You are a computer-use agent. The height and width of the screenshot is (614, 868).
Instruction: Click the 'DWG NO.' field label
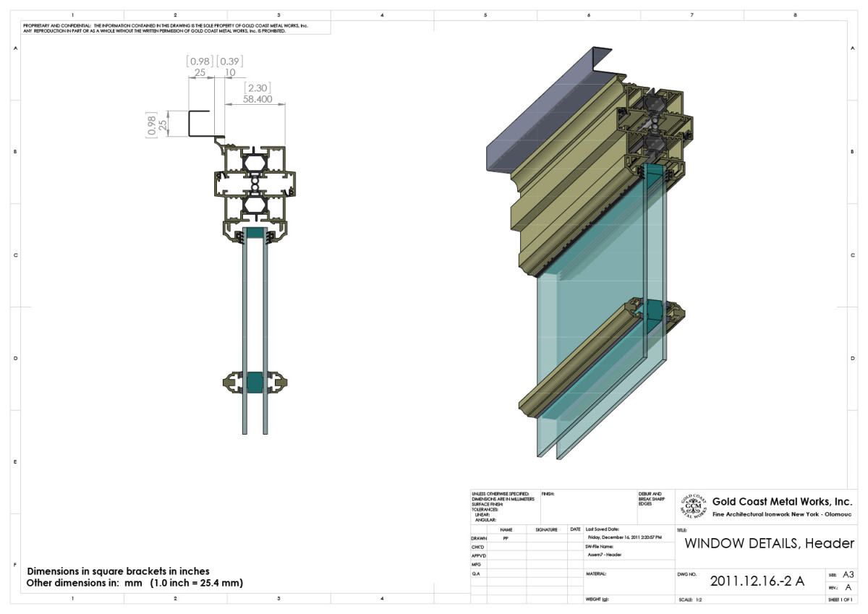click(686, 574)
